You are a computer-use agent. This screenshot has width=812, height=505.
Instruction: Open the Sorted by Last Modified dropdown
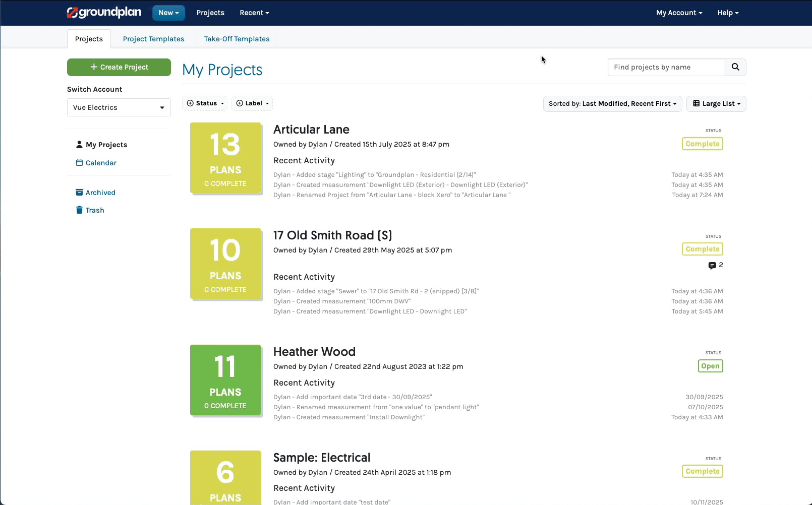pyautogui.click(x=612, y=104)
